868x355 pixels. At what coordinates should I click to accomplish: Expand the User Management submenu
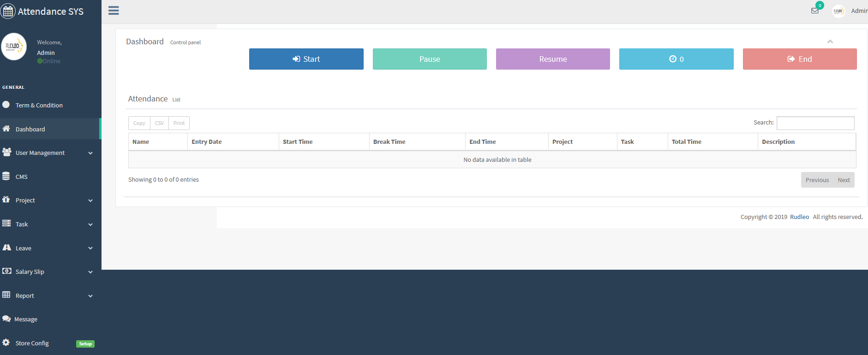pyautogui.click(x=90, y=153)
